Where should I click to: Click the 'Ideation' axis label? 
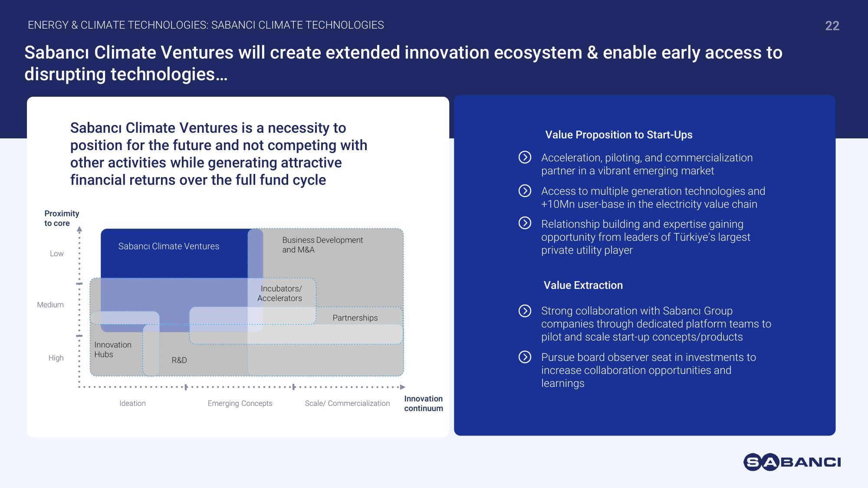(x=133, y=403)
